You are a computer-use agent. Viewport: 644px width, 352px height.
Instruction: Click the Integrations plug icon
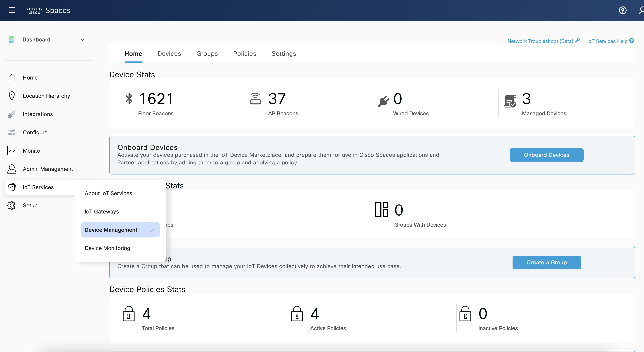[x=12, y=114]
